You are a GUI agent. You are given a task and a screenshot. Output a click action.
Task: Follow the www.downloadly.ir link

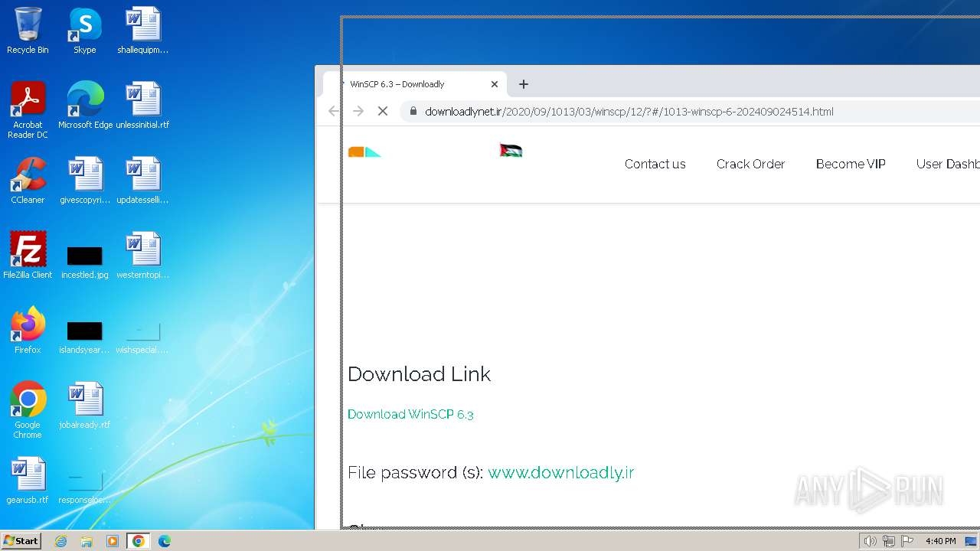(x=561, y=472)
